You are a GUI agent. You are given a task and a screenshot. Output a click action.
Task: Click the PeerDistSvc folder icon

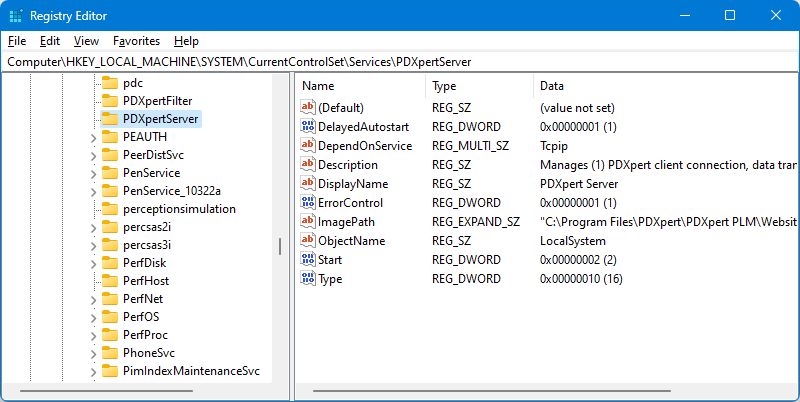tap(110, 155)
